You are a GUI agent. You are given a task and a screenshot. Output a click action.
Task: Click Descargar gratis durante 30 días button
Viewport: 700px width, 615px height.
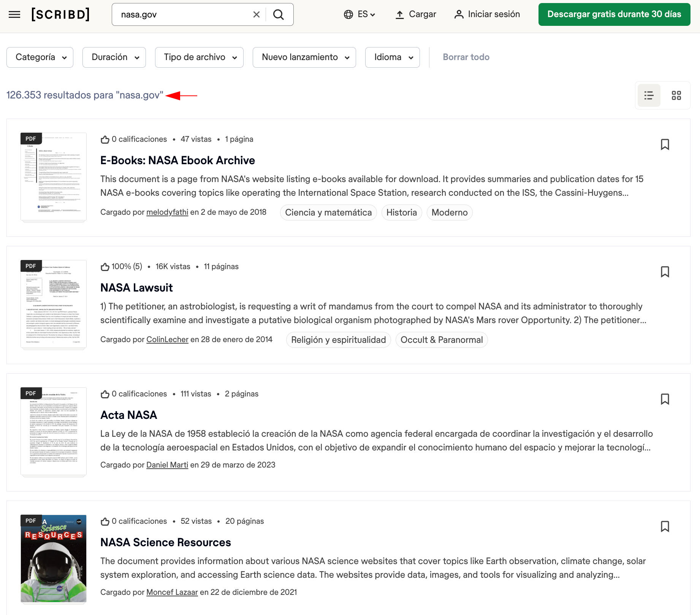(614, 14)
